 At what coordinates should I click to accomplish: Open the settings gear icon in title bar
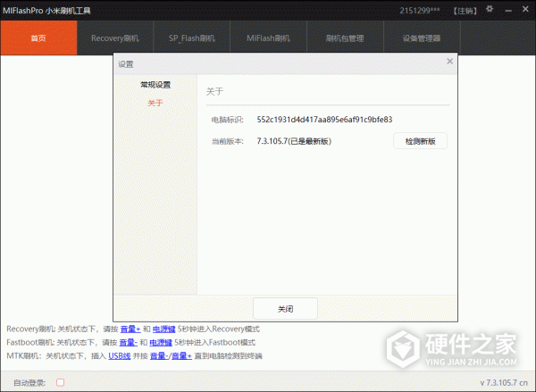(x=490, y=9)
